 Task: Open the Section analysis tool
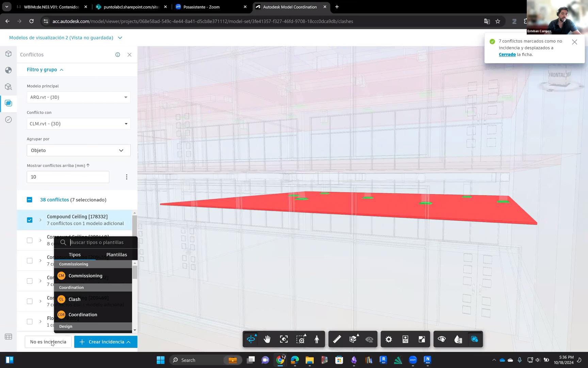[x=353, y=339]
